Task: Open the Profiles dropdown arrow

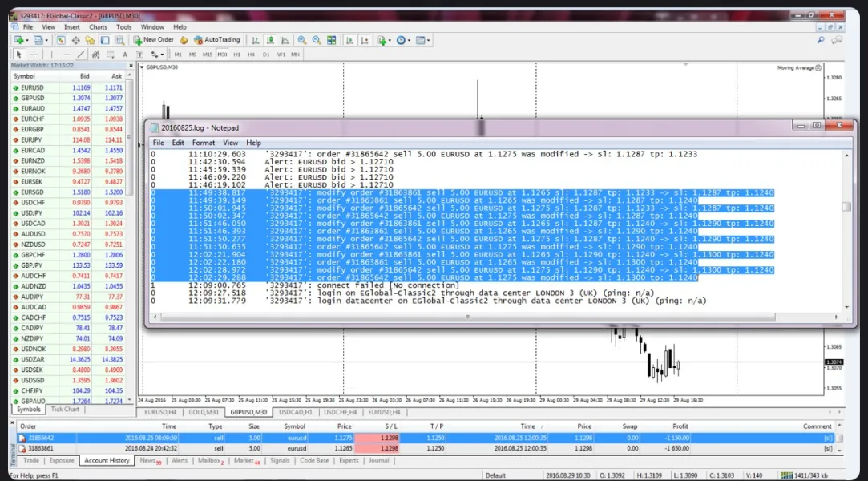Action: click(x=48, y=40)
